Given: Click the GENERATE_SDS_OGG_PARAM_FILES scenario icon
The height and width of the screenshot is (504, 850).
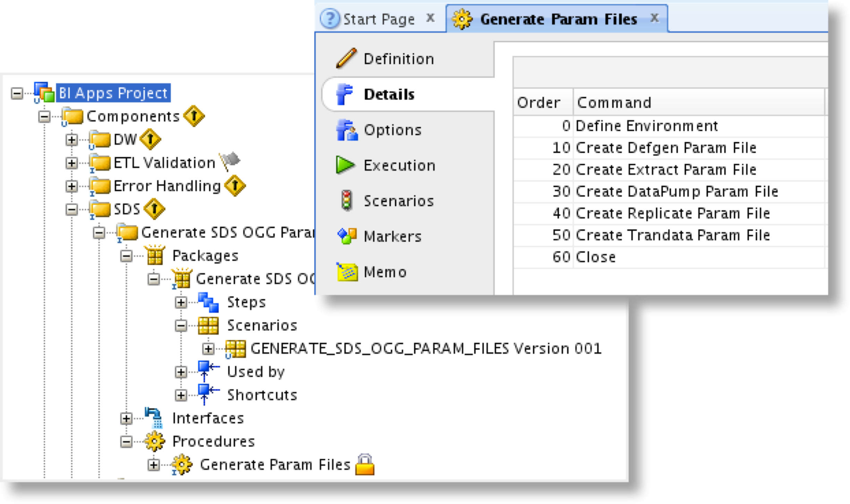Looking at the screenshot, I should [235, 349].
